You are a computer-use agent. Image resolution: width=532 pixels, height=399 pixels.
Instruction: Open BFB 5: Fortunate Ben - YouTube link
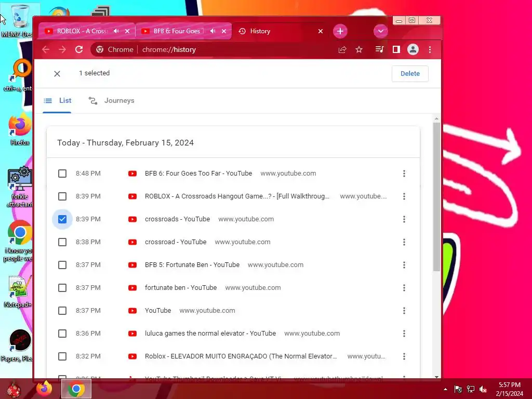[x=192, y=265]
